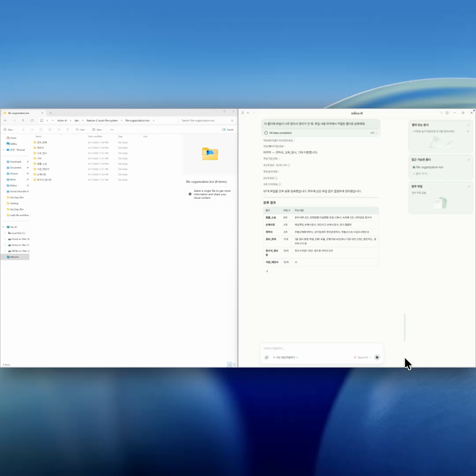Click the Up arrow in File Explorer navigation
Screen dimensions: 476x476
tap(23, 120)
